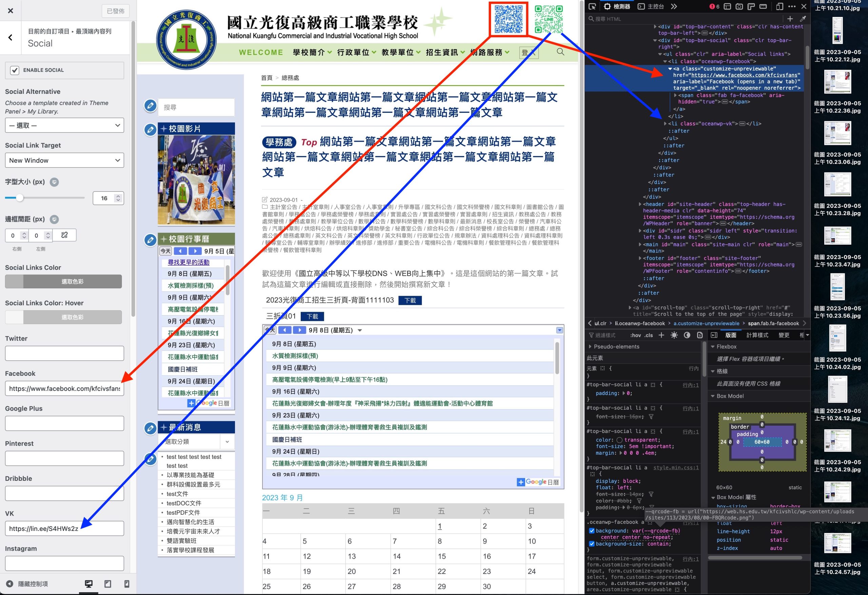Collapse the Flexbox section
The width and height of the screenshot is (868, 595).
tap(713, 347)
